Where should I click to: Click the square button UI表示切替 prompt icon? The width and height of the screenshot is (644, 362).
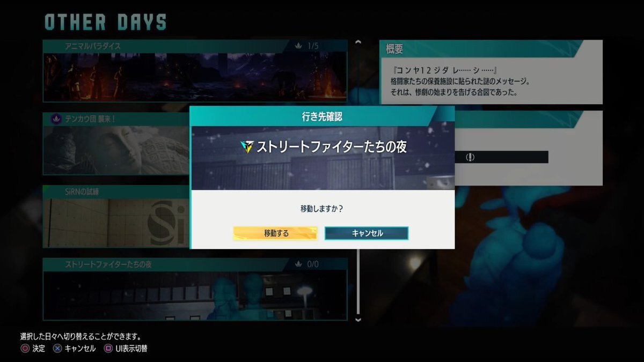click(x=108, y=349)
